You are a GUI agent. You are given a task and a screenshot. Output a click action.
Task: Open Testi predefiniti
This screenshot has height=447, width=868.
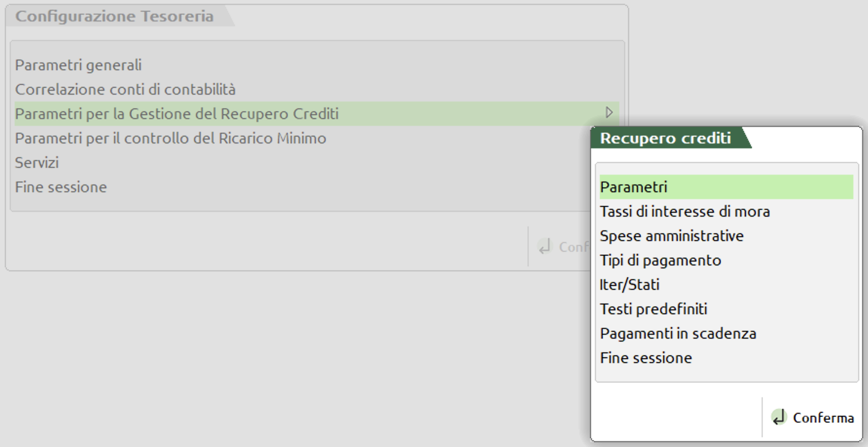(x=653, y=309)
